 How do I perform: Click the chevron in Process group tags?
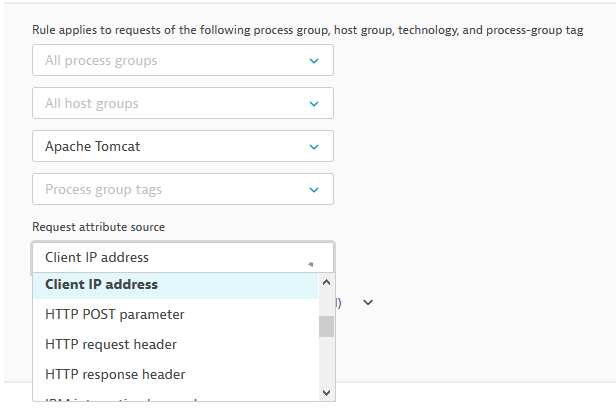tap(314, 189)
